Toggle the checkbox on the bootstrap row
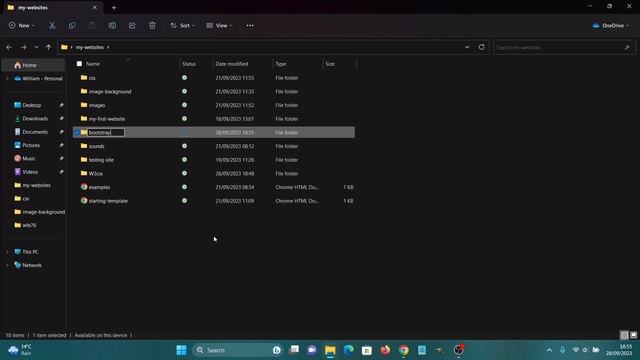 pos(77,132)
